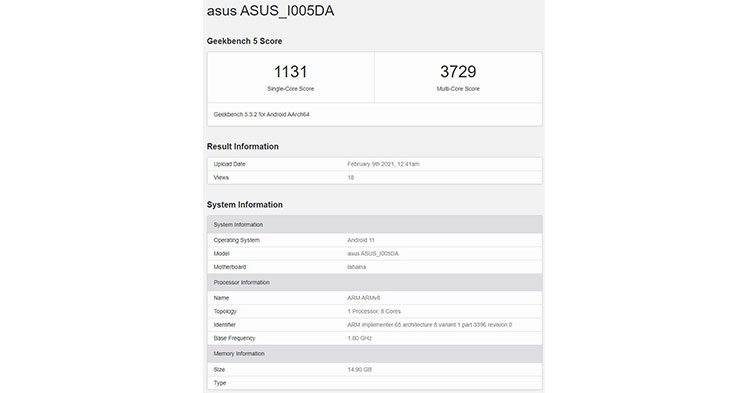Select the '1.80 GHz' frequency value
750x393 pixels.
click(x=359, y=338)
